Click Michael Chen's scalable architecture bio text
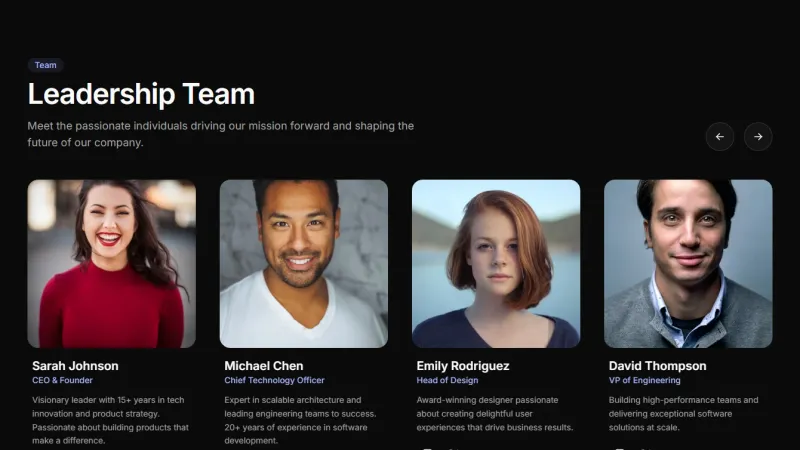 point(300,420)
